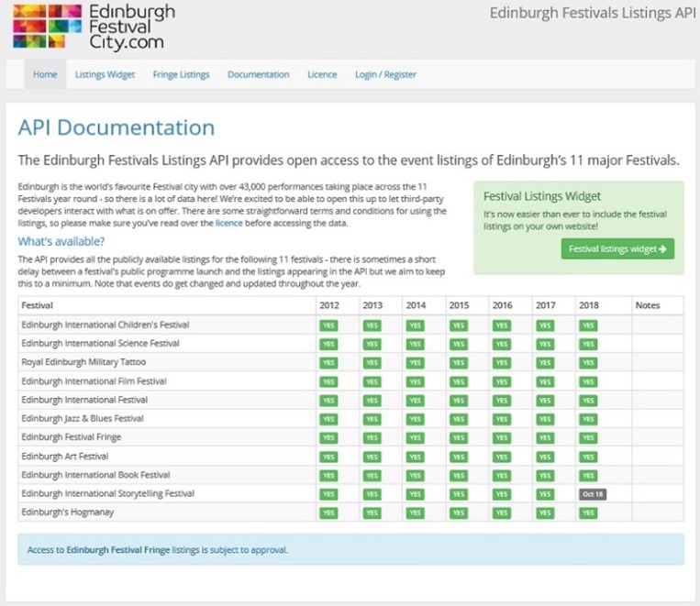
Task: Click YES badge for Children's Festival 2018
Action: click(588, 325)
